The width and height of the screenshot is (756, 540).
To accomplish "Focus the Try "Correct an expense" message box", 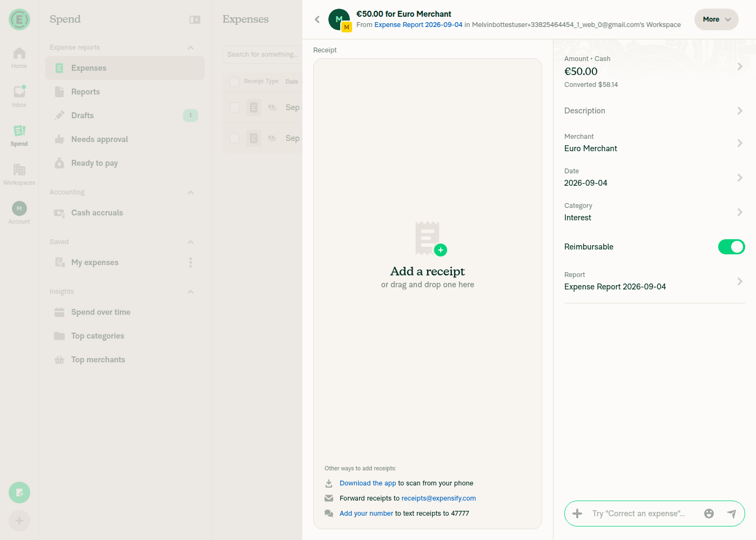I will pos(643,514).
